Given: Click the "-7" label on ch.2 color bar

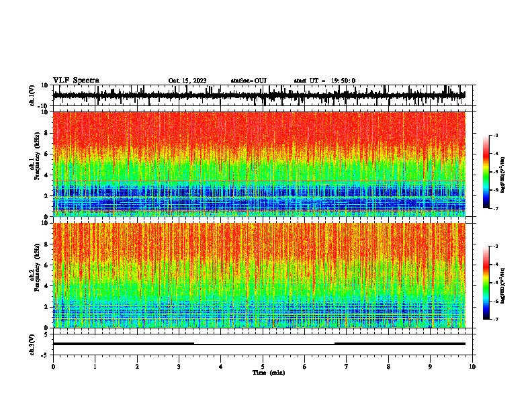Looking at the screenshot, I should [495, 319].
